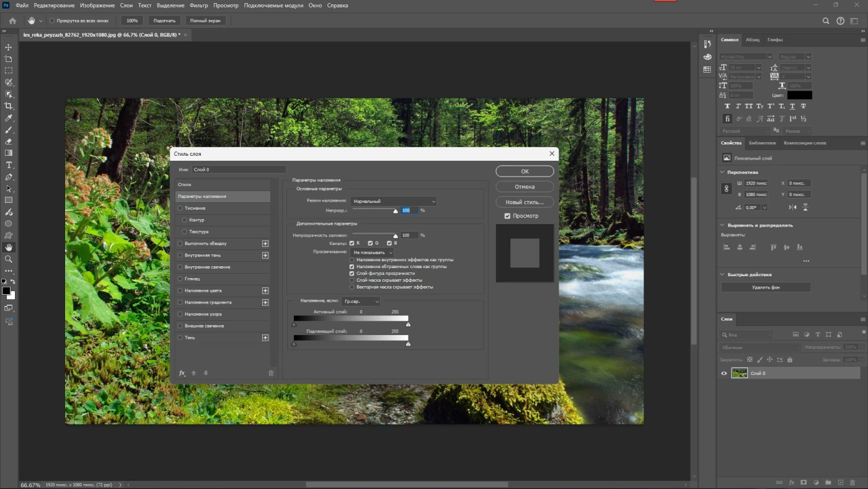Open the Режим наложения dropdown
Image resolution: width=868 pixels, height=489 pixels.
[393, 202]
